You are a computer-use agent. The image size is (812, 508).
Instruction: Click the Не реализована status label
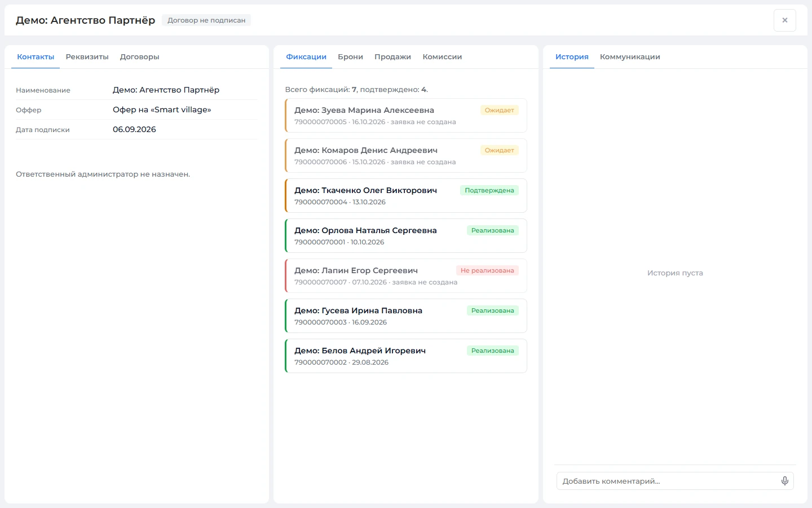487,270
